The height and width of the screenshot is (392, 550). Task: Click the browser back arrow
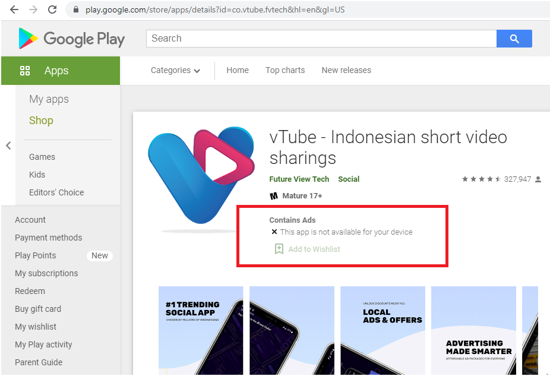(14, 10)
